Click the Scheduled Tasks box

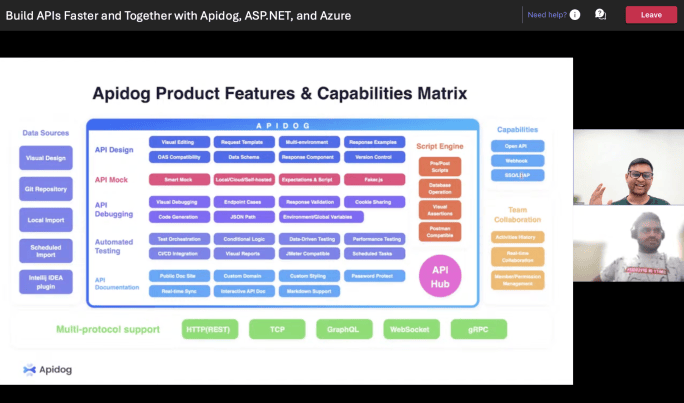(x=374, y=254)
